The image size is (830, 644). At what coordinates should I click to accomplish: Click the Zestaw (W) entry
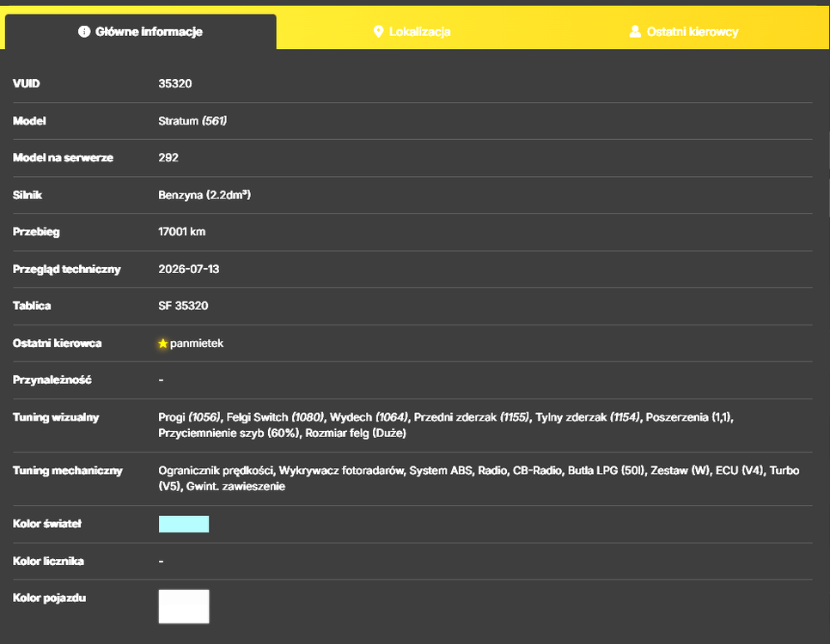pyautogui.click(x=680, y=471)
